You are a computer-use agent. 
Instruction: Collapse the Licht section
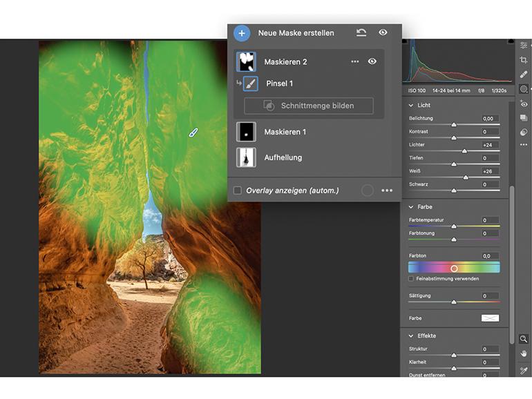(411, 106)
